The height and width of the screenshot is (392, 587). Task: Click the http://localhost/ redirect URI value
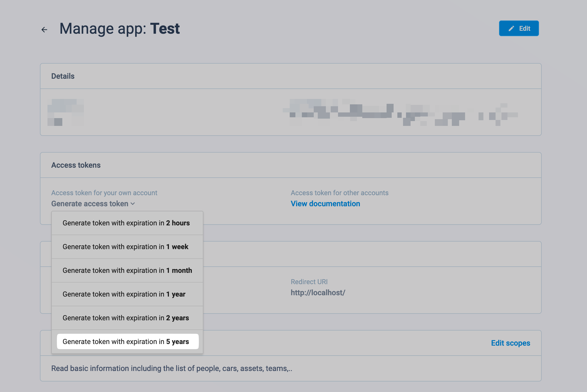click(318, 293)
